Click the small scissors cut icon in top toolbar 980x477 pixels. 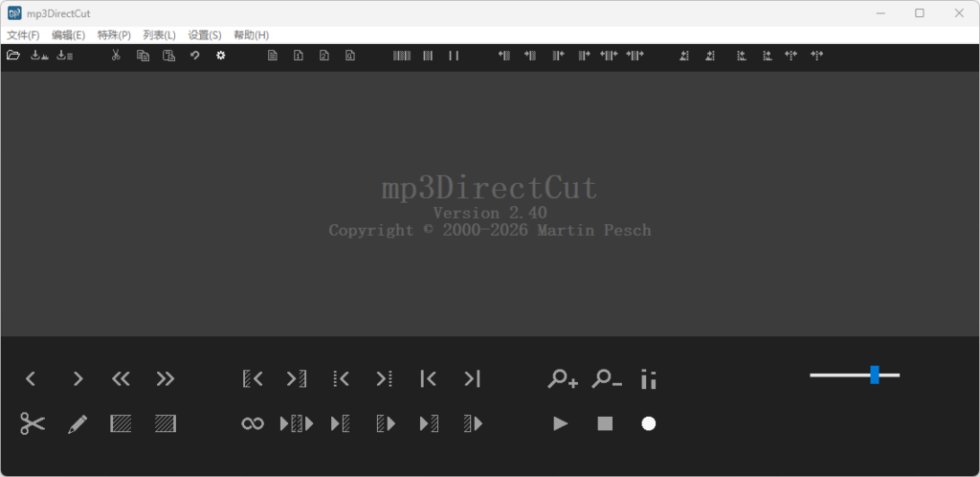pos(116,56)
